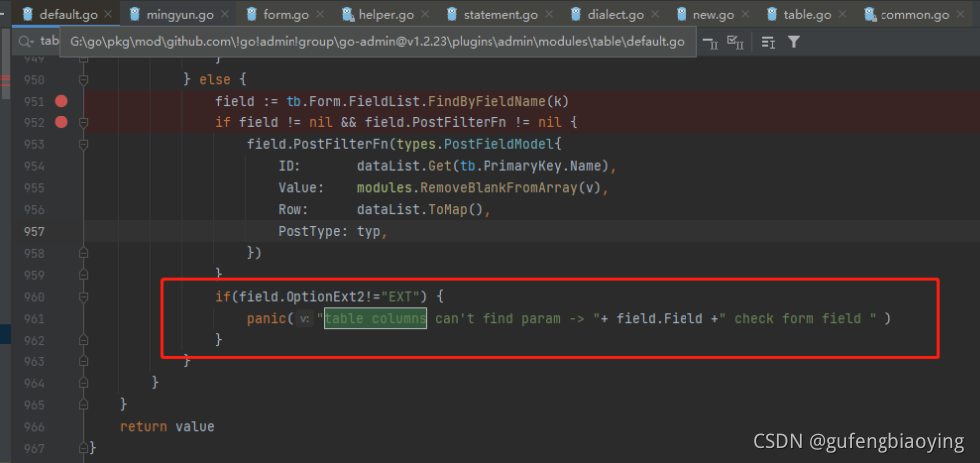Click the select all occurrences icon

point(735,42)
